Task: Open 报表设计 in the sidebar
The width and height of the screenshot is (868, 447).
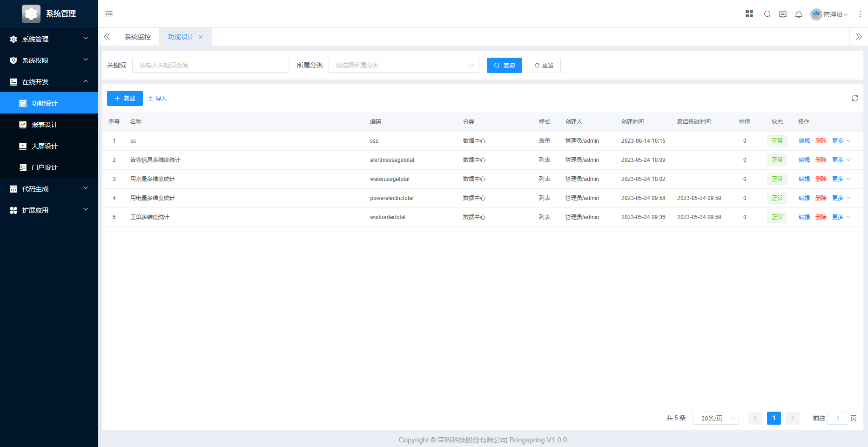Action: point(44,125)
